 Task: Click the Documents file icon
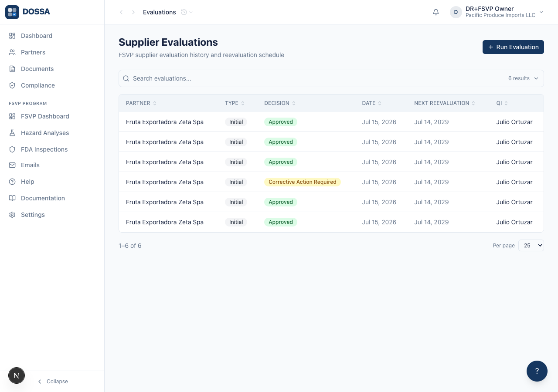(x=12, y=69)
